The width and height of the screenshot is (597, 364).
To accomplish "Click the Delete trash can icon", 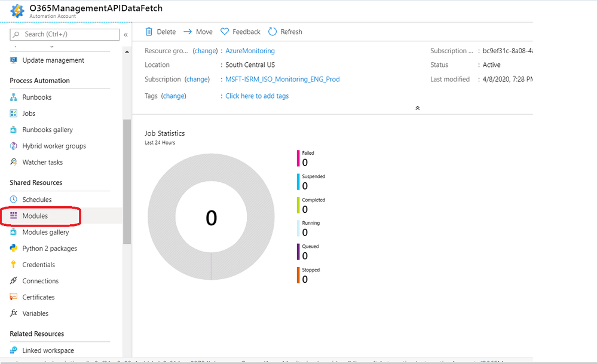I will pos(149,32).
